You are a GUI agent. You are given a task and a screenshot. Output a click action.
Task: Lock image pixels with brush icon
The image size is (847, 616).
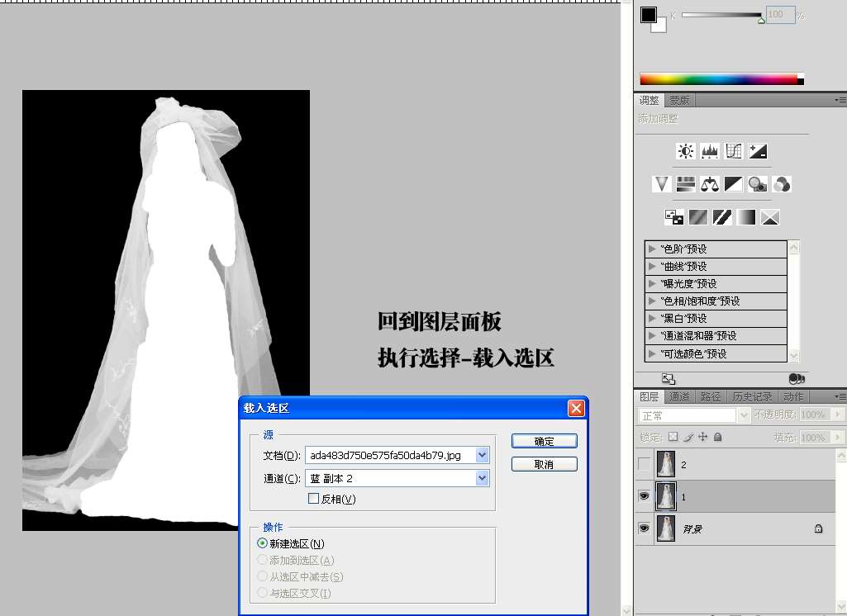(x=688, y=437)
